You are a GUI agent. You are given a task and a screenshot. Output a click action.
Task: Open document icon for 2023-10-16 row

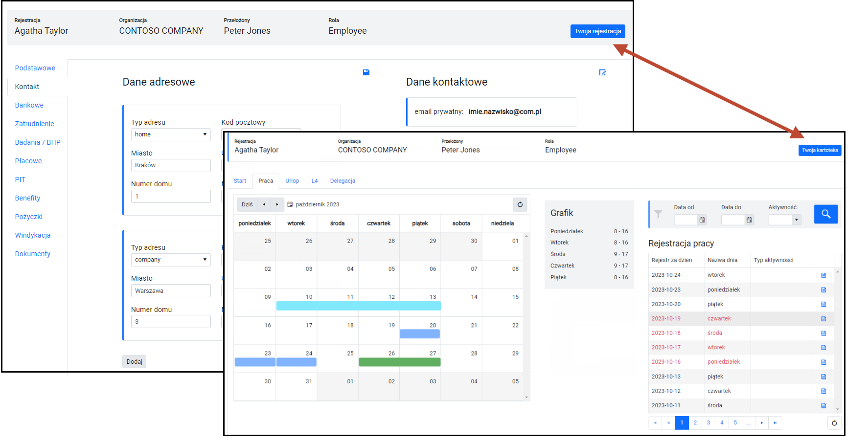coord(823,362)
